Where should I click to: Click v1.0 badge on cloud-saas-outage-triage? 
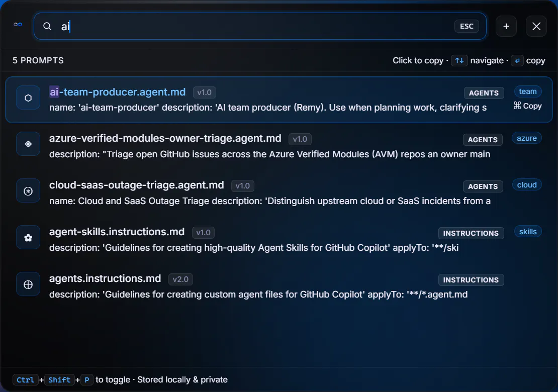(x=243, y=185)
